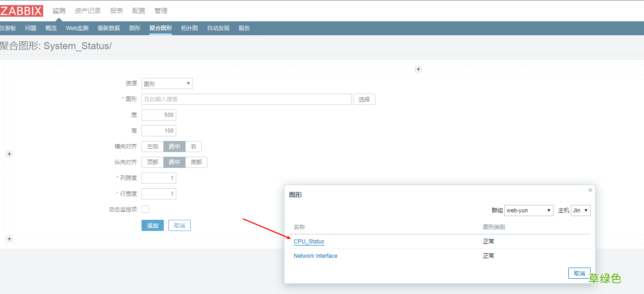Viewport: 644px width, 294px height.
Task: Click the 宽 input field showing 500
Action: tap(159, 115)
